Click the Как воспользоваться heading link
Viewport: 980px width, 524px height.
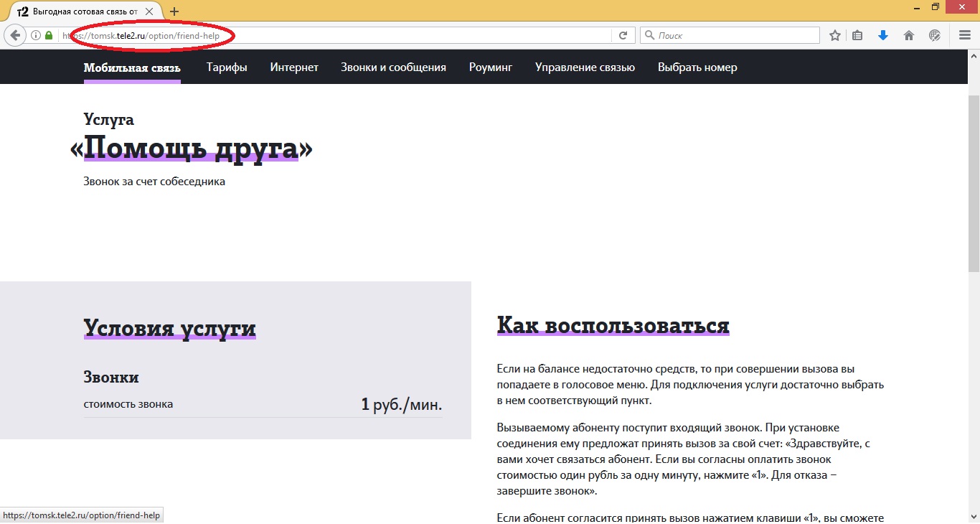[x=613, y=324]
